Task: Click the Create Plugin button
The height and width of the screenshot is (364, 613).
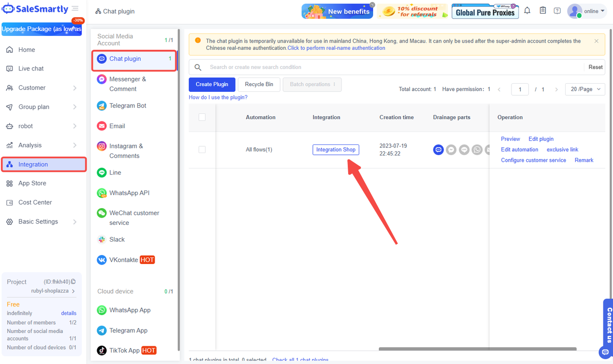Action: click(x=212, y=84)
